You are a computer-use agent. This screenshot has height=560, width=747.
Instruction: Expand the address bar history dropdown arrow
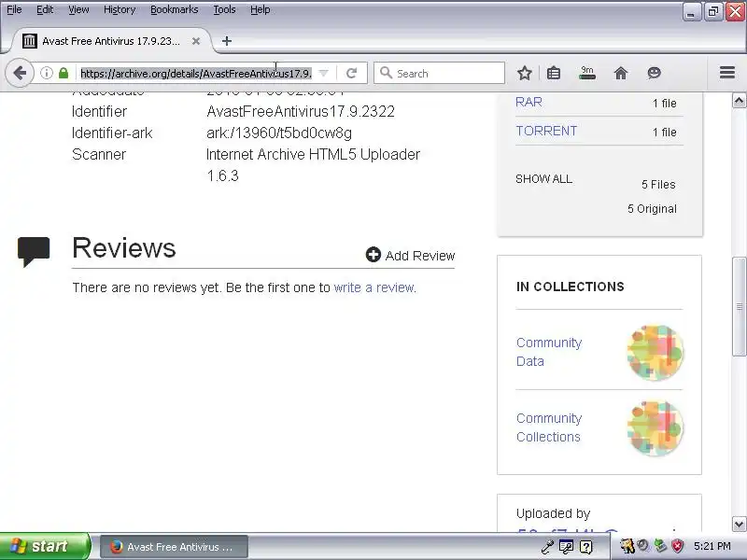323,74
